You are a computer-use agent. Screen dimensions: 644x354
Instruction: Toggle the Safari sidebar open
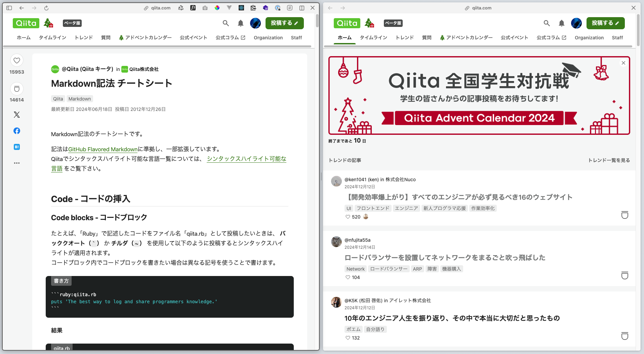click(x=9, y=8)
